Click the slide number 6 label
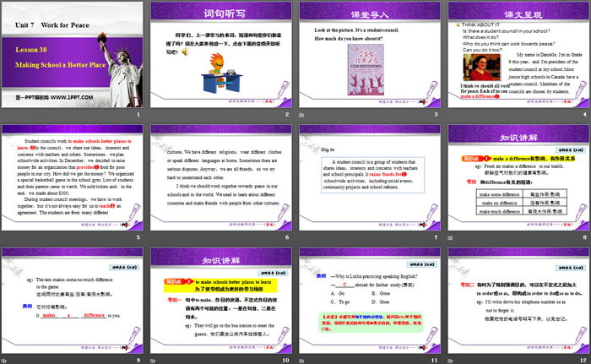The height and width of the screenshot is (364, 591). [287, 237]
